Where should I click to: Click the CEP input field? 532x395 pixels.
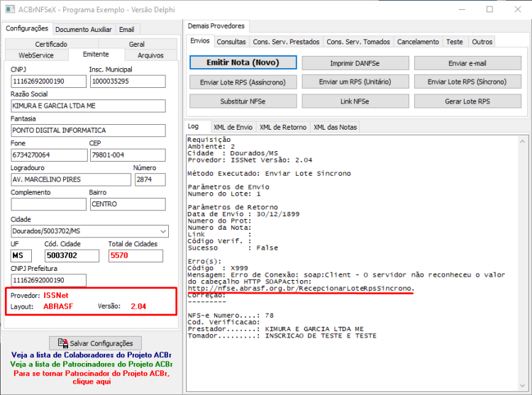(128, 155)
